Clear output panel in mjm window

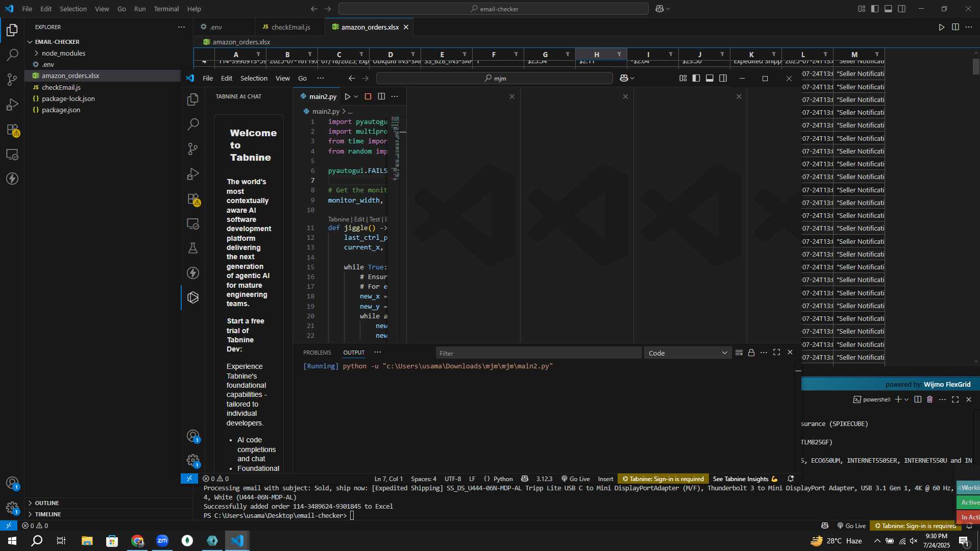(739, 353)
